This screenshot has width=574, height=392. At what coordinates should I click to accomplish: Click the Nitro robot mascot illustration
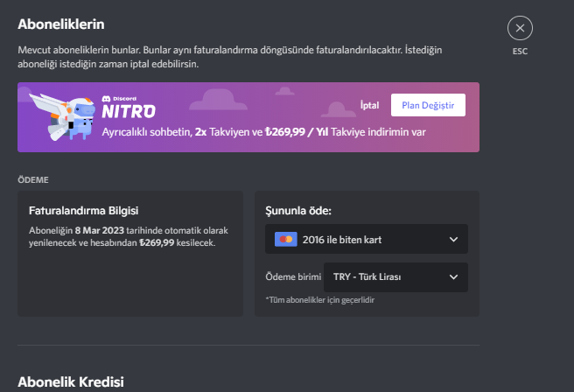tap(62, 116)
